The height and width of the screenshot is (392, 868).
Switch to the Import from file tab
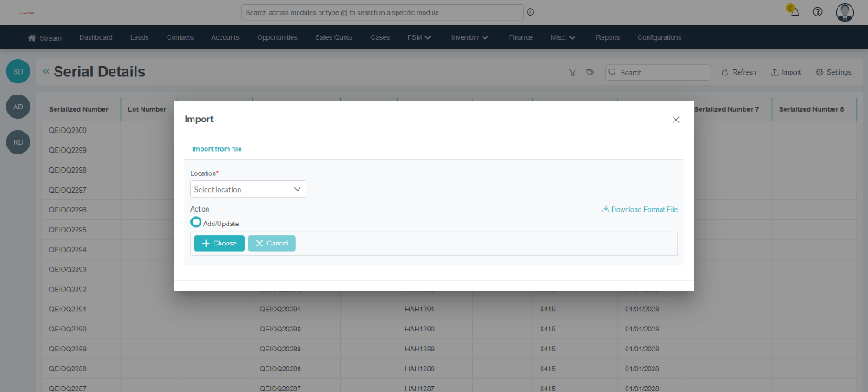(216, 149)
